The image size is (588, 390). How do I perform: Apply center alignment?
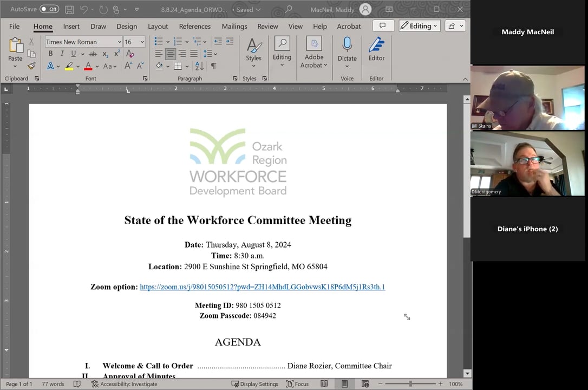(x=170, y=53)
